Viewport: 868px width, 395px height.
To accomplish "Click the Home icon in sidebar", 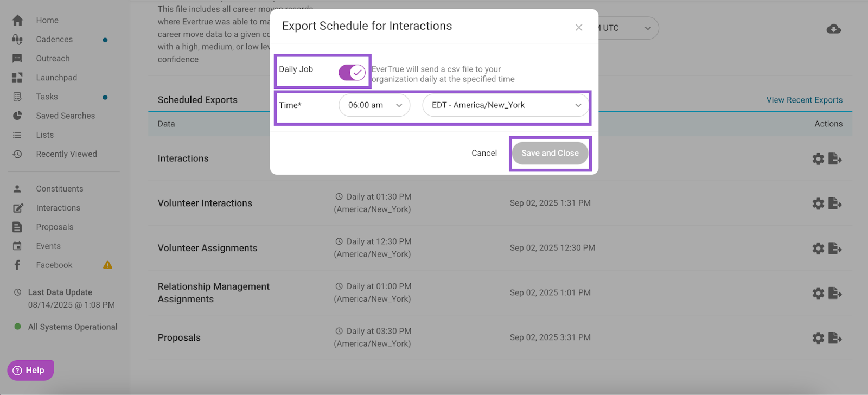I will coord(17,21).
